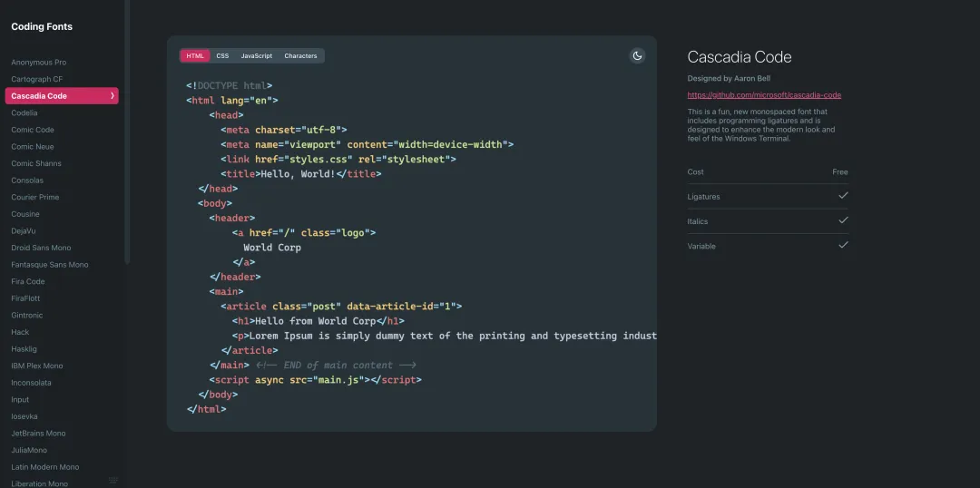Viewport: 980px width, 488px height.
Task: Click the Ligatures checkmark
Action: (x=843, y=196)
